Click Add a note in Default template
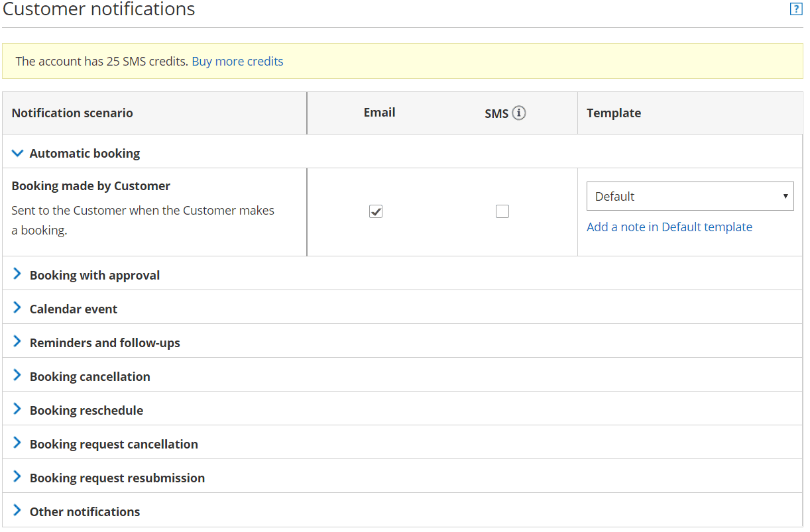The height and width of the screenshot is (532, 810). click(669, 227)
